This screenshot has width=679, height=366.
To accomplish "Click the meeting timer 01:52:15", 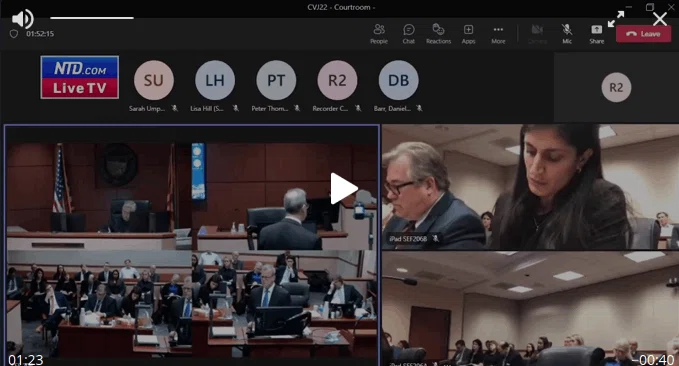I will pyautogui.click(x=40, y=34).
